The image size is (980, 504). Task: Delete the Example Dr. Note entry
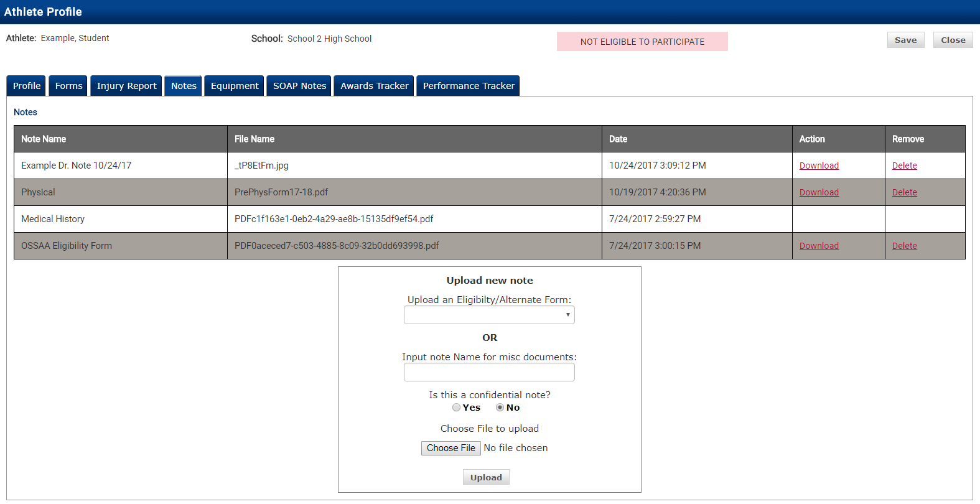point(904,166)
